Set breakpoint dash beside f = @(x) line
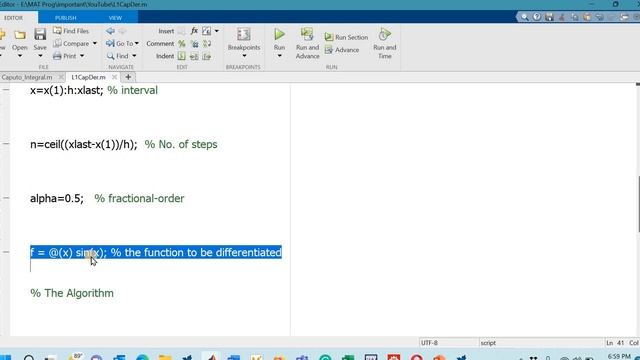The height and width of the screenshot is (360, 640). click(x=6, y=252)
